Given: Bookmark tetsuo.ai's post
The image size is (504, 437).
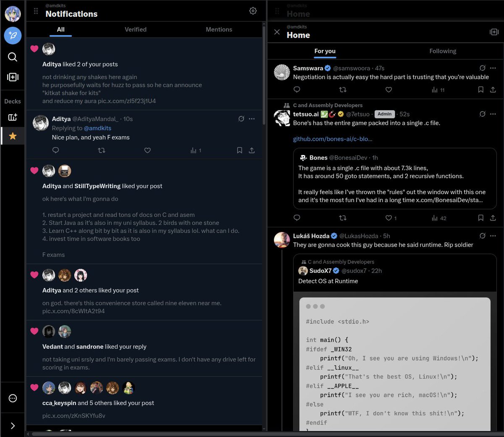Looking at the screenshot, I should tap(481, 218).
